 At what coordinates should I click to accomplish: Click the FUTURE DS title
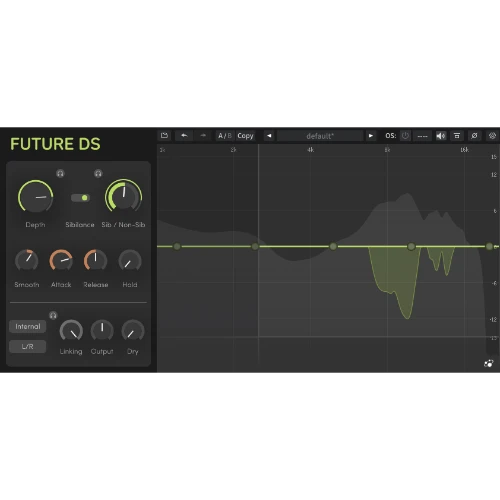tap(55, 144)
